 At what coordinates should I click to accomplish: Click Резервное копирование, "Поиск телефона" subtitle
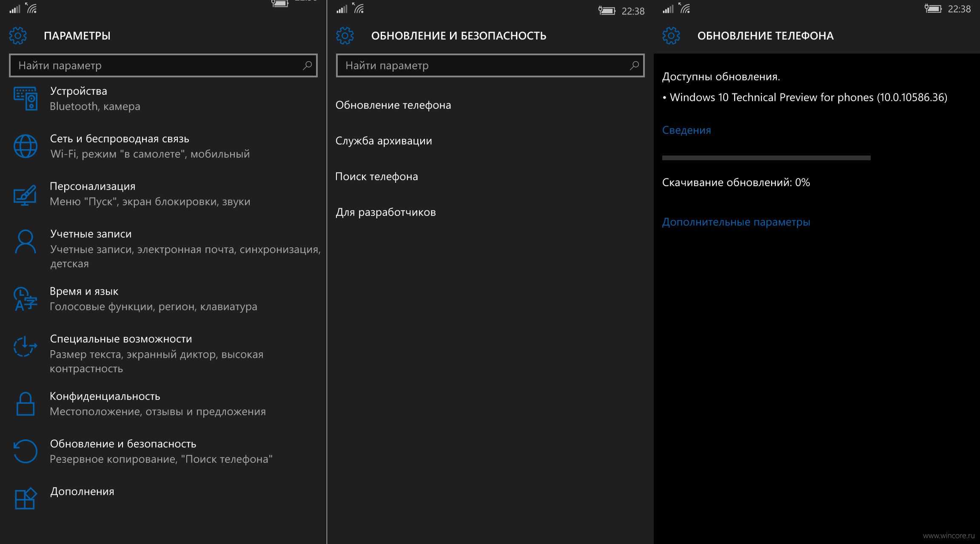[x=161, y=459]
